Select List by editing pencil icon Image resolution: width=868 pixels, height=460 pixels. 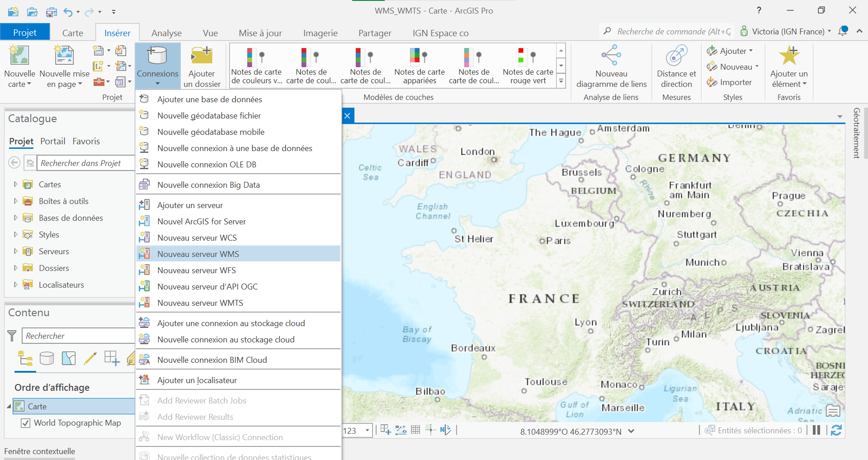point(90,359)
